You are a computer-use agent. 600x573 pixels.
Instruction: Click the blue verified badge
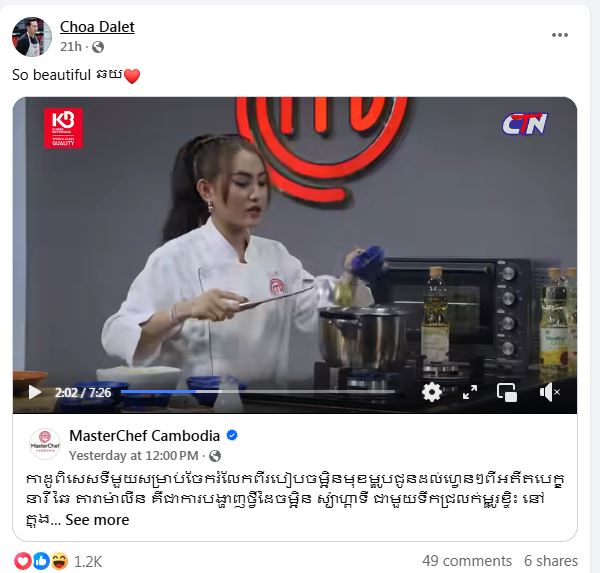pos(232,436)
